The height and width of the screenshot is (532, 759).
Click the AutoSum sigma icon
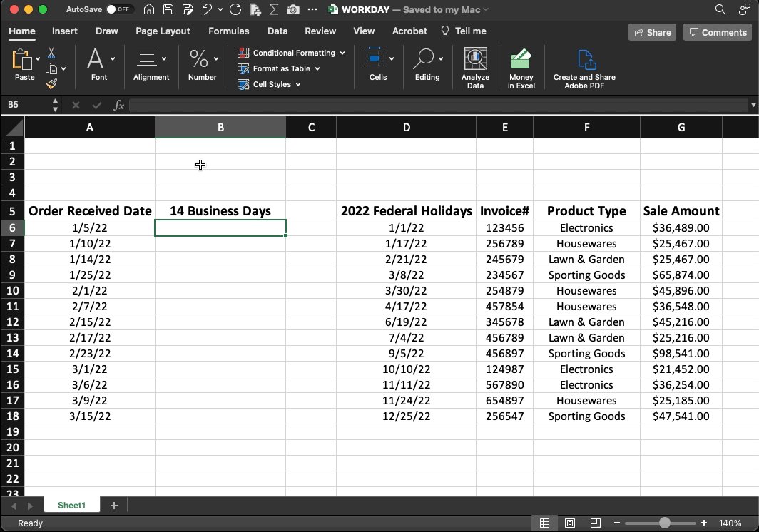273,9
